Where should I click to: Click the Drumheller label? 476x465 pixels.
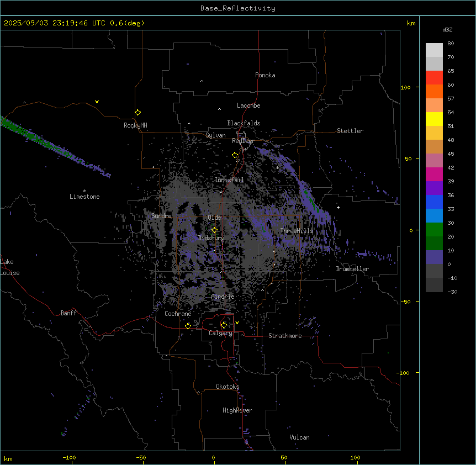pos(352,269)
